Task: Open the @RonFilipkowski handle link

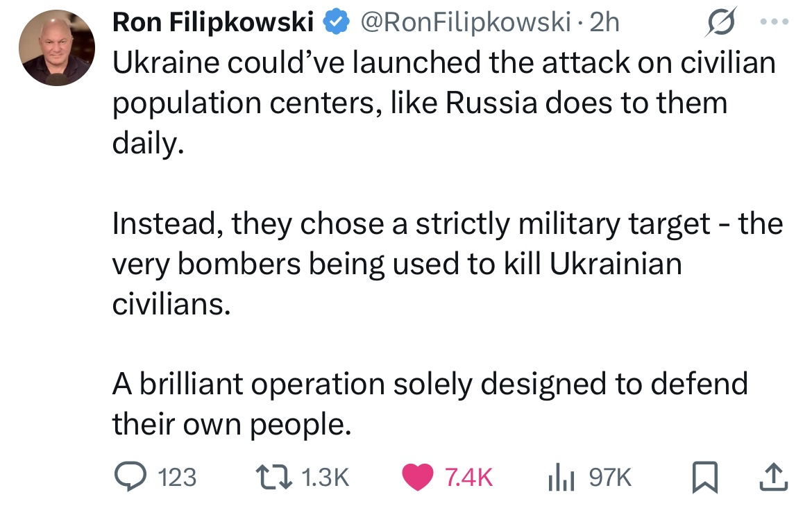Action: click(463, 23)
